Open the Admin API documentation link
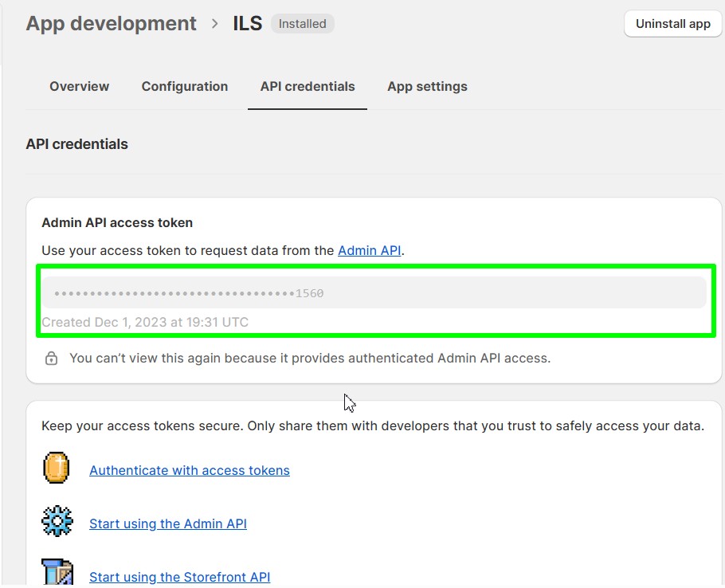The height and width of the screenshot is (588, 725). pos(369,250)
